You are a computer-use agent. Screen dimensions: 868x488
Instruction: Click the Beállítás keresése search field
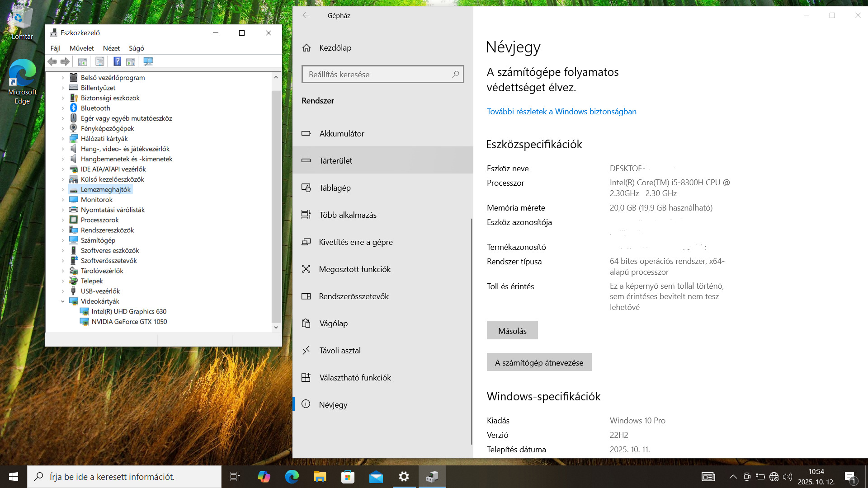[x=377, y=75]
